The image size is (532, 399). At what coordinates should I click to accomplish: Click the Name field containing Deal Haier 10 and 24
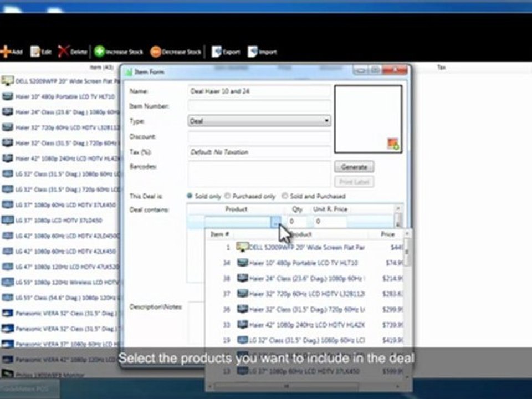coord(259,91)
